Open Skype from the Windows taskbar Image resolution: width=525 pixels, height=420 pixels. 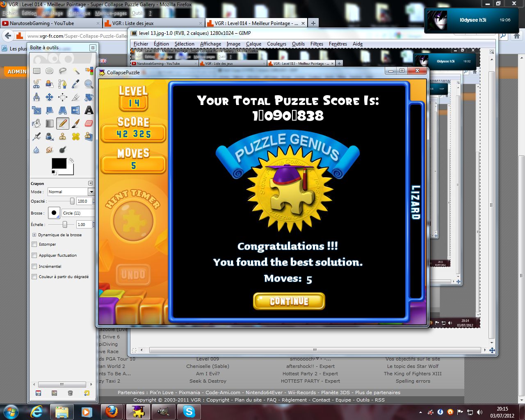pos(189,411)
